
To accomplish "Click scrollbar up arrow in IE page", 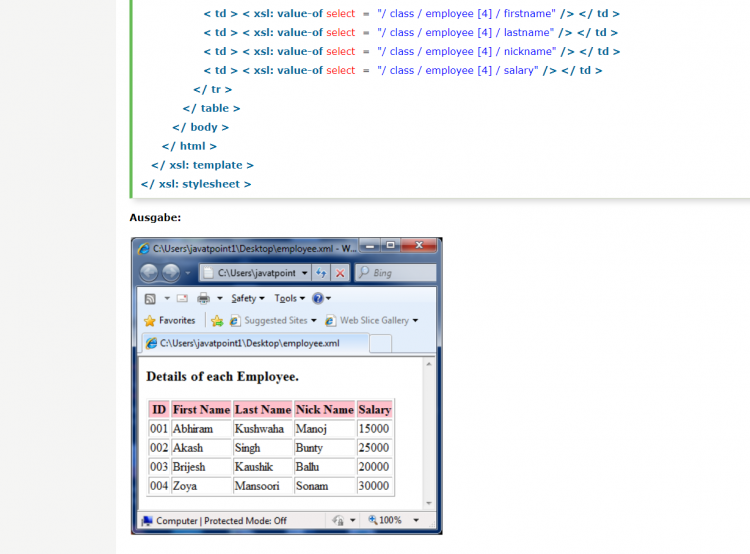I will (x=429, y=364).
